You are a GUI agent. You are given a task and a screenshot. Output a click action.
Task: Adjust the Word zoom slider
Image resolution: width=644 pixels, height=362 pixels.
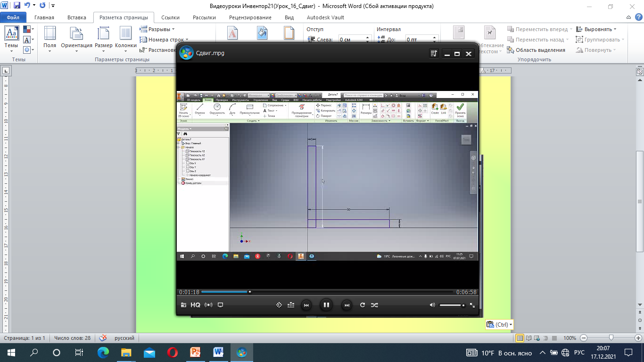611,338
